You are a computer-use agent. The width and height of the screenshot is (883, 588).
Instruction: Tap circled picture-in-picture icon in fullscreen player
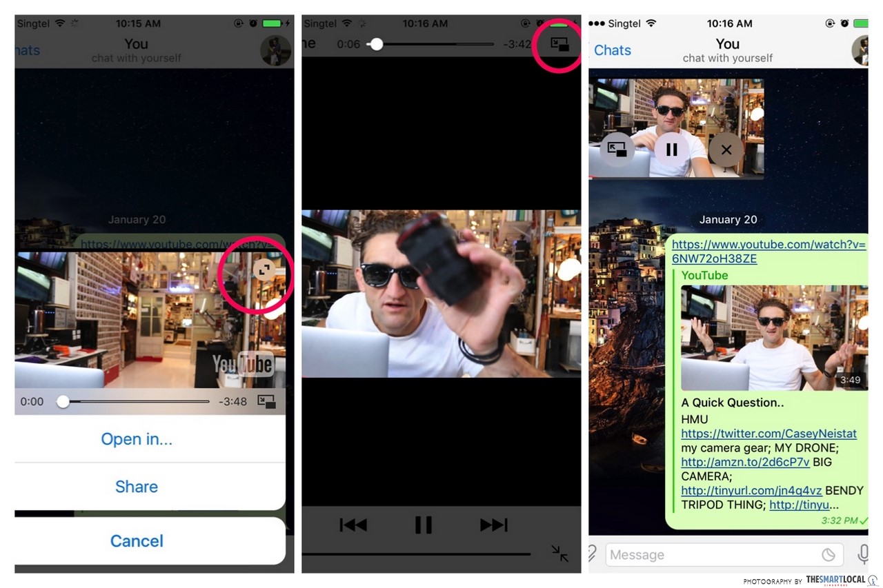pos(559,45)
